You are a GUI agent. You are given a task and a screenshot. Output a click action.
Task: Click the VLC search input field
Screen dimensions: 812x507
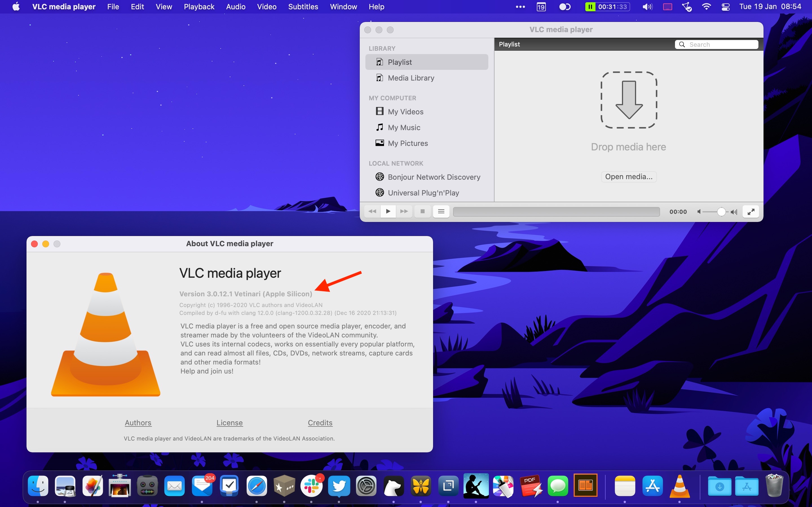click(716, 44)
